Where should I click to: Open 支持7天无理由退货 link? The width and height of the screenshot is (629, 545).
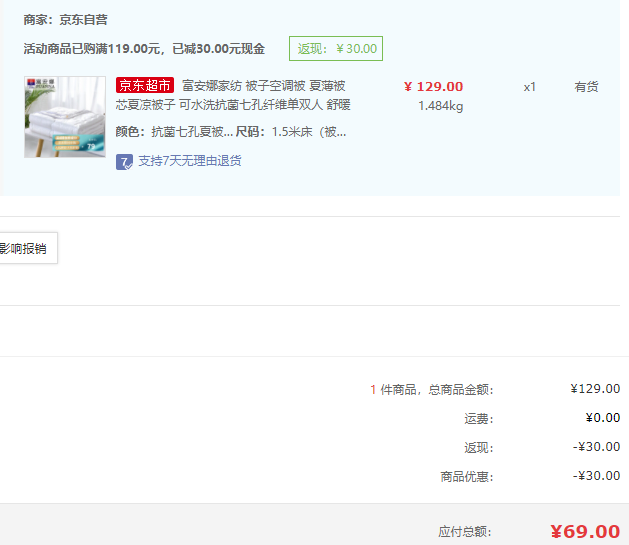(190, 161)
